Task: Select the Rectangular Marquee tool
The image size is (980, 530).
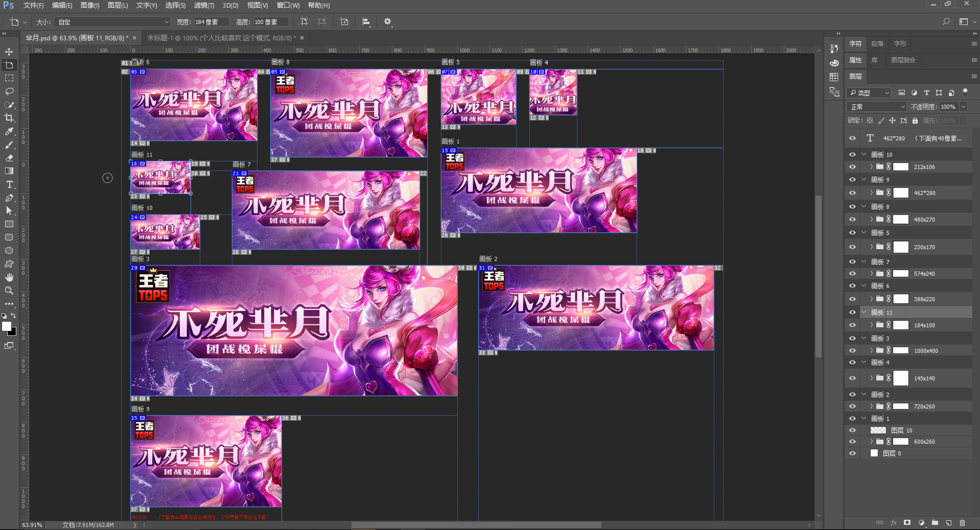Action: click(x=9, y=78)
